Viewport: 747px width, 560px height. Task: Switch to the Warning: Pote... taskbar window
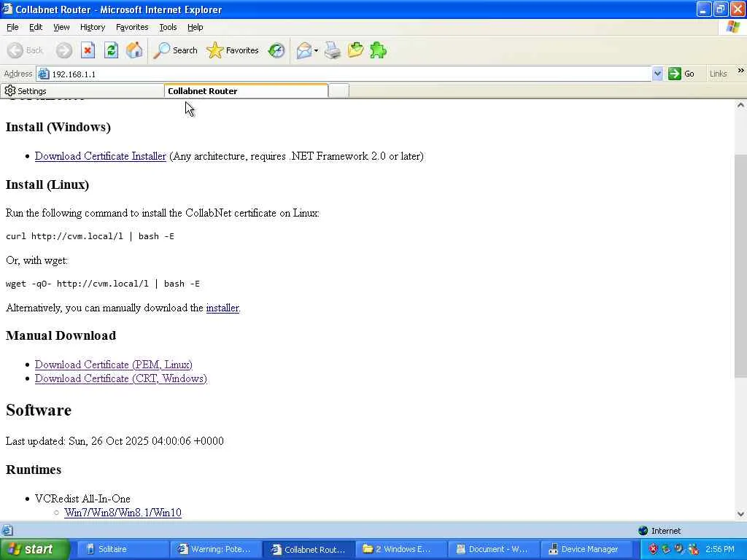[214, 549]
